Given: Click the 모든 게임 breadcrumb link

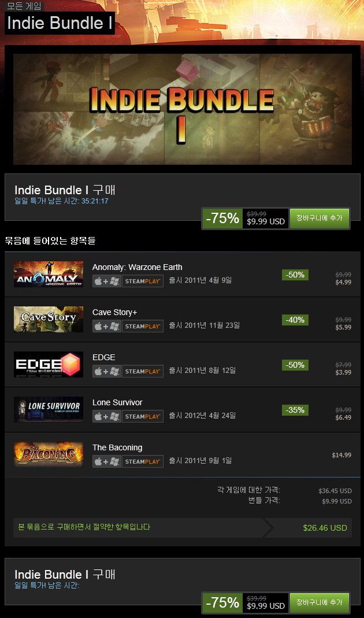Looking at the screenshot, I should coord(24,6).
